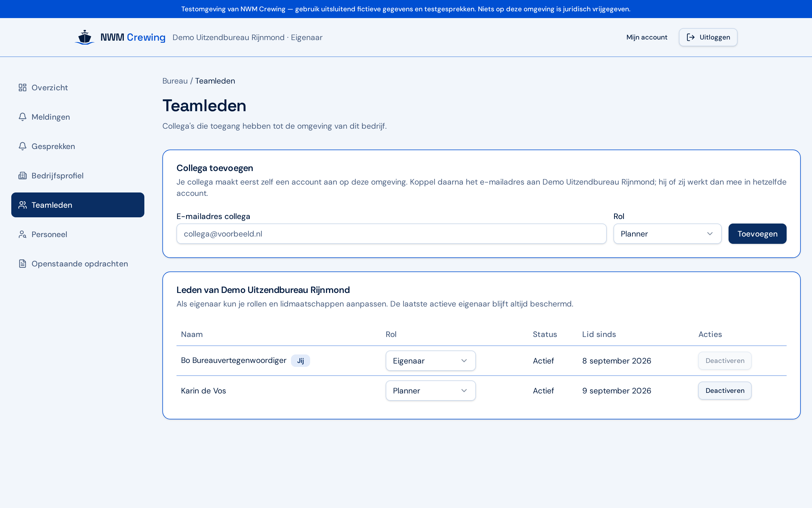Click Actief status in Karin de Vos row

pos(544,391)
